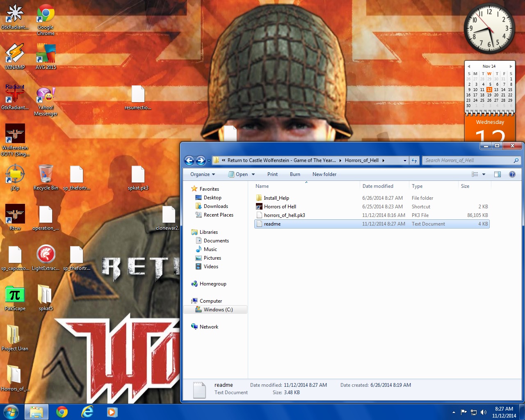
Task: Click Burn in the Explorer toolbar
Action: click(295, 174)
